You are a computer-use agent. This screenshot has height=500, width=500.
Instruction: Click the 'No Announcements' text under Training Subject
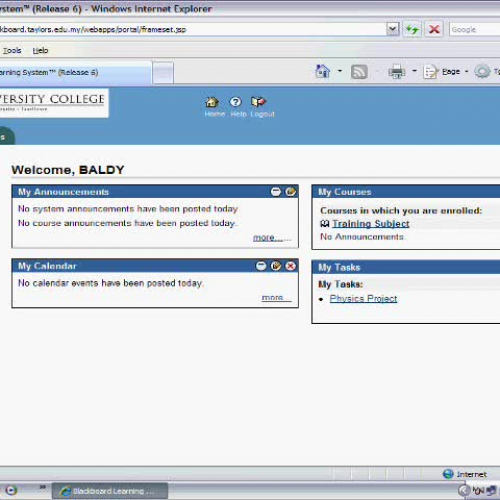[362, 237]
